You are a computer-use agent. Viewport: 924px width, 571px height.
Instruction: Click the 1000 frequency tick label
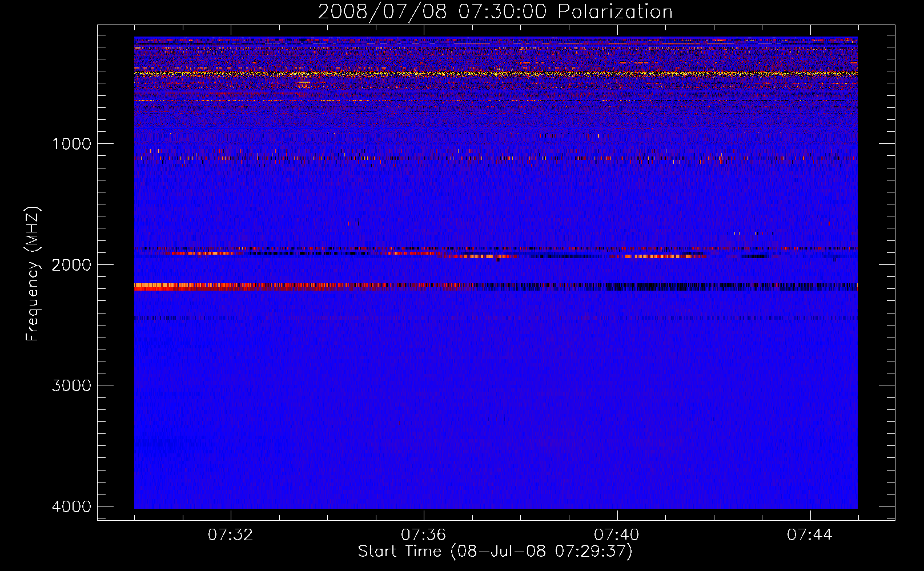pos(71,143)
